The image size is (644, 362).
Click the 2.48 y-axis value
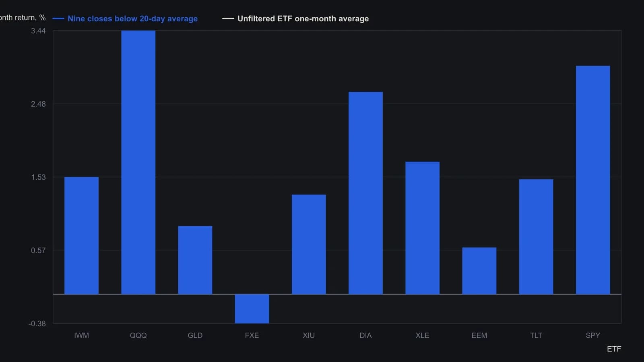38,104
